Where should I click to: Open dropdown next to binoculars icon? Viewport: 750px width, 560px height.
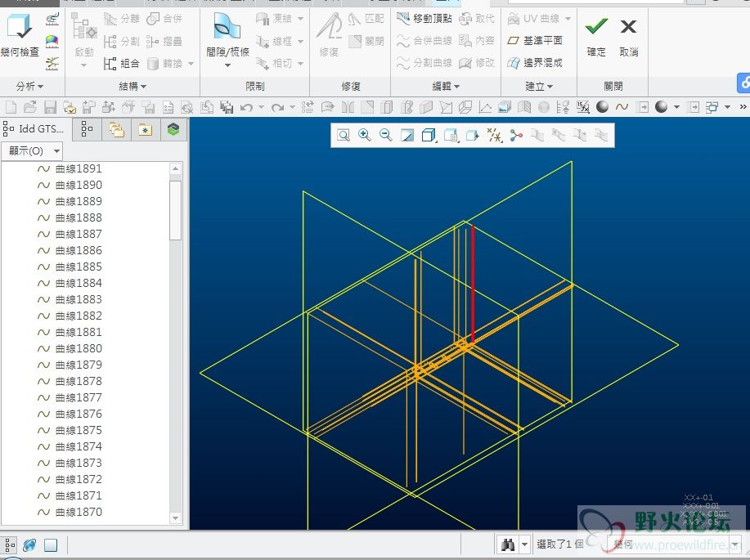pyautogui.click(x=525, y=544)
